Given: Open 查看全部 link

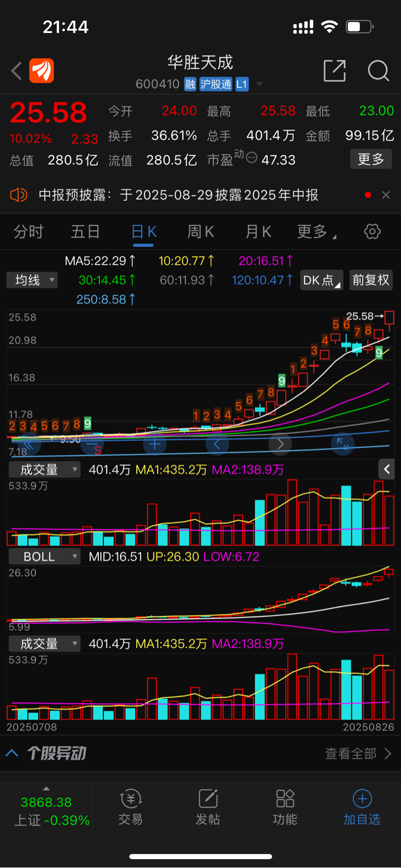Looking at the screenshot, I should pyautogui.click(x=358, y=753).
